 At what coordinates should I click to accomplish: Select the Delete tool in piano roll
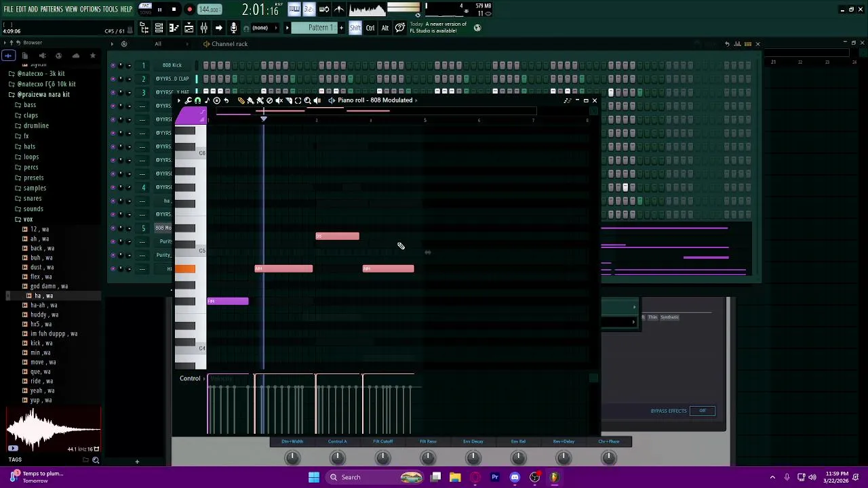click(269, 100)
